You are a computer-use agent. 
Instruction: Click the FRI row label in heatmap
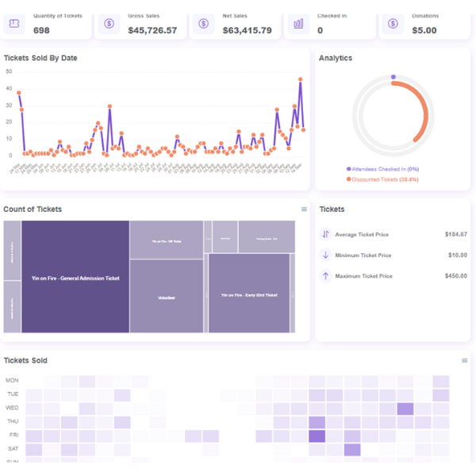[x=14, y=435]
